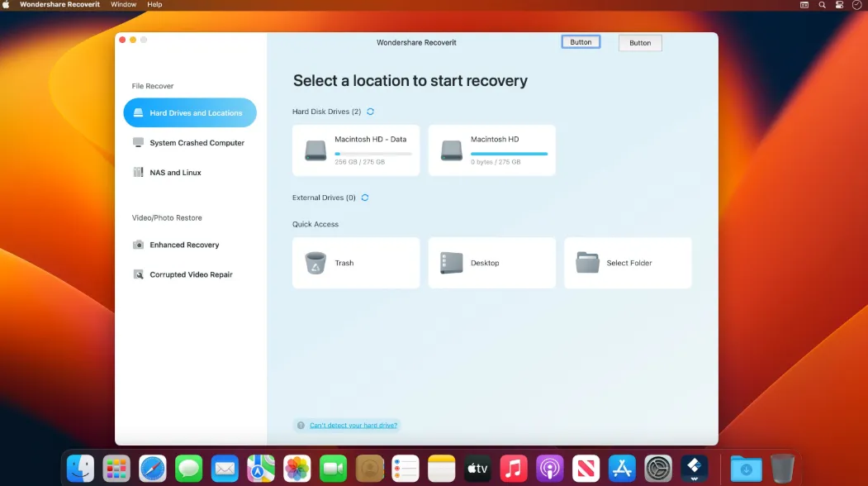Click the grey second Button in title bar
The image size is (868, 486).
pyautogui.click(x=640, y=43)
